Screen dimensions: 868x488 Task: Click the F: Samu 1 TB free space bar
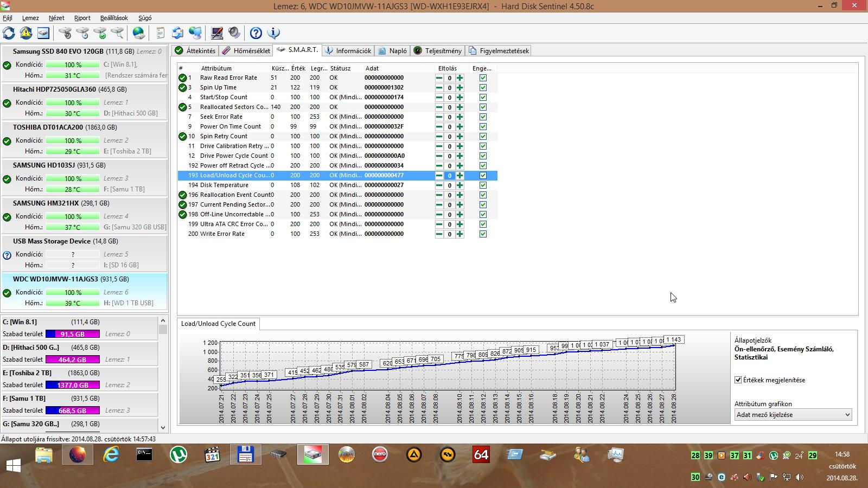click(x=73, y=410)
